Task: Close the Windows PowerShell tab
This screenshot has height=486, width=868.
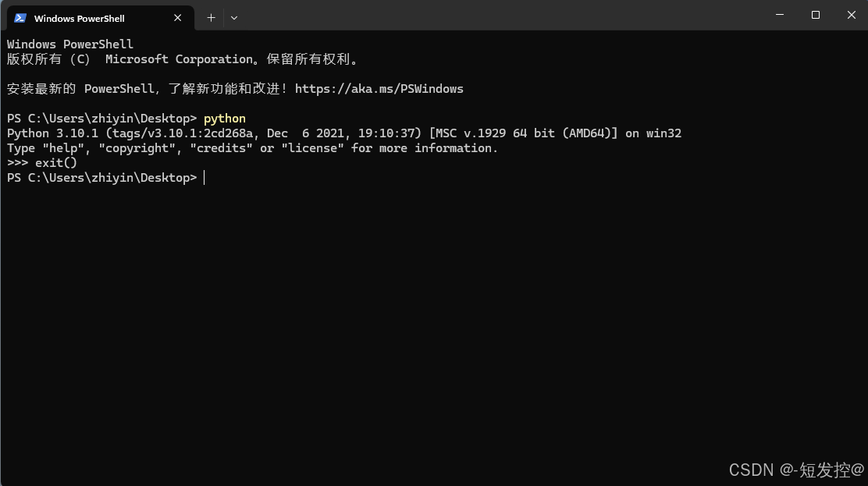Action: [177, 17]
